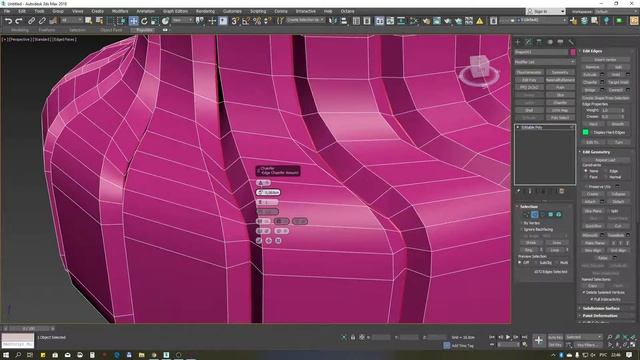Click the Insert Vertex button

(x=605, y=60)
